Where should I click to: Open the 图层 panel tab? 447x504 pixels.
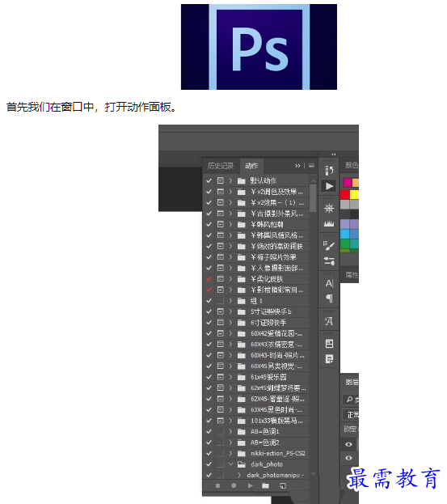(352, 382)
